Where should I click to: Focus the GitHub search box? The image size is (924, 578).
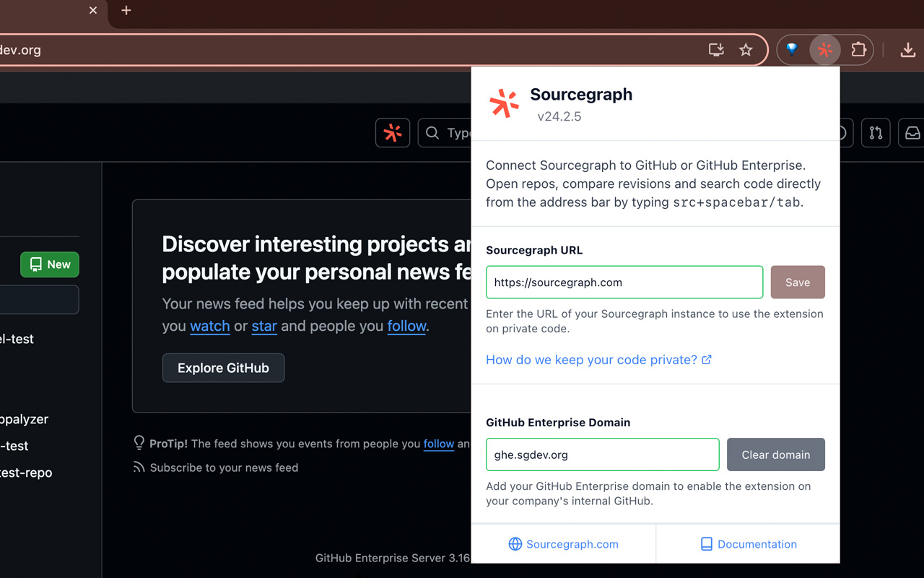(445, 133)
